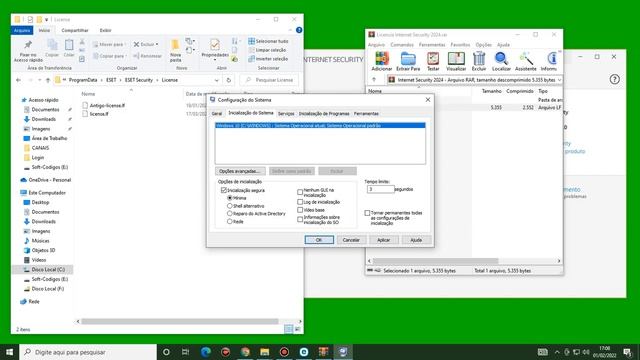
Task: Open Task View on the taskbar
Action: (x=185, y=351)
